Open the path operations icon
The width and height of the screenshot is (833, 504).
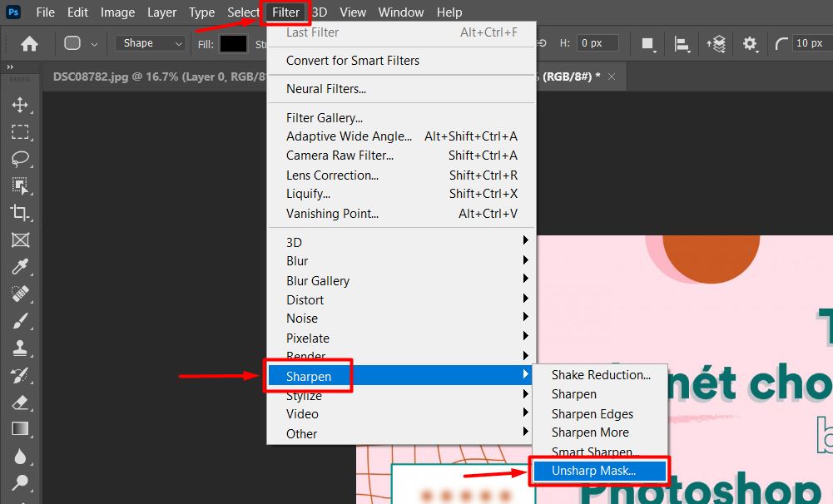click(x=647, y=43)
